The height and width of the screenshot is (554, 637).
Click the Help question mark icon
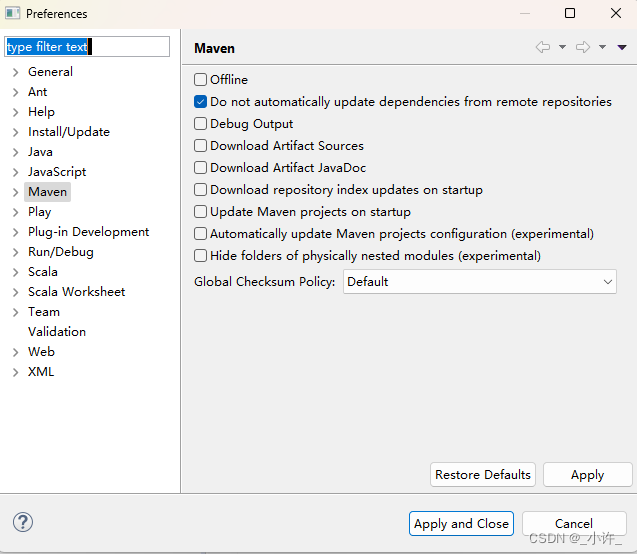[23, 522]
